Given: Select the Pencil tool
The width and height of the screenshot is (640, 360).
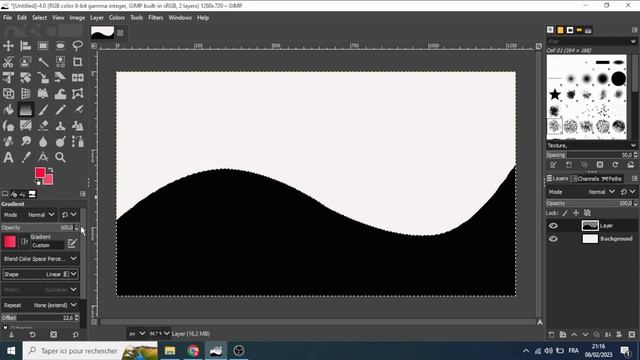Looking at the screenshot, I should pyautogui.click(x=60, y=109).
